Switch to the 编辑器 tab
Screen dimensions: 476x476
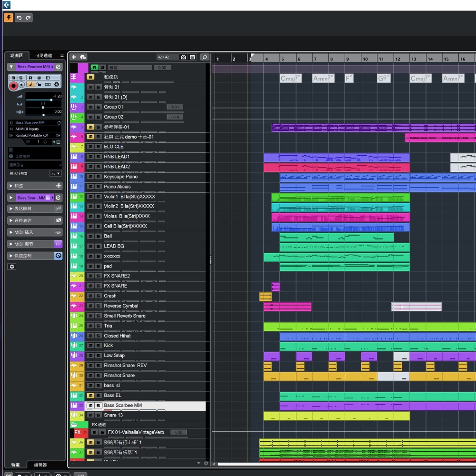click(40, 465)
